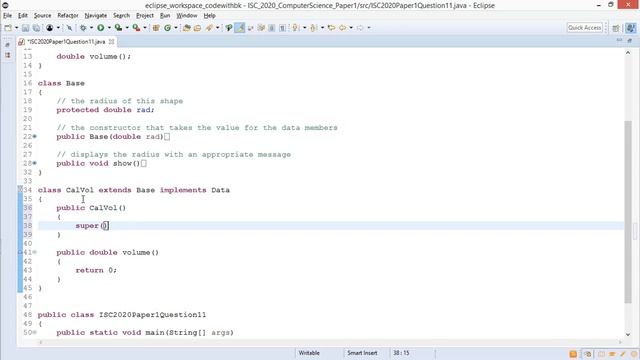Viewport: 640px width, 360px height.
Task: Toggle Word Wrap icon right of Mark Occurrences
Action: pos(250,28)
